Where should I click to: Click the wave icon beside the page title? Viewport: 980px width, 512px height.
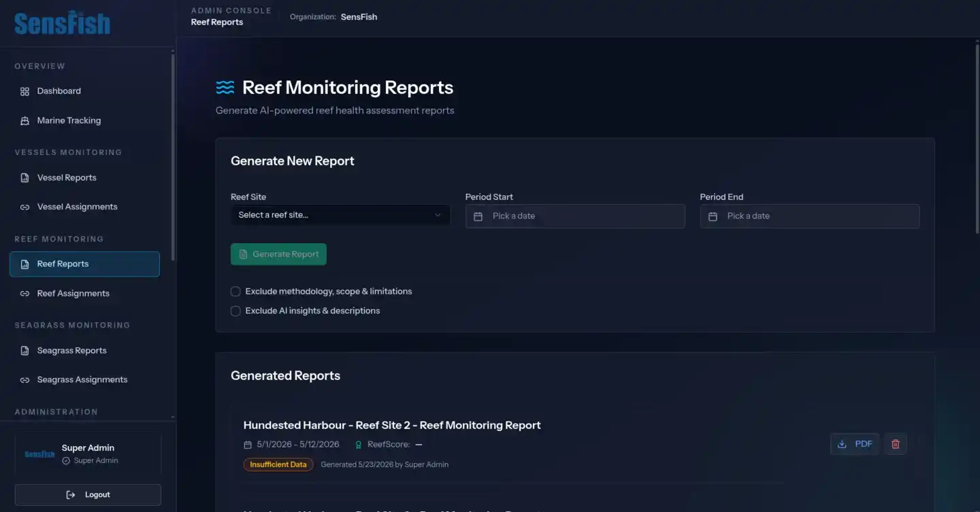pos(225,88)
